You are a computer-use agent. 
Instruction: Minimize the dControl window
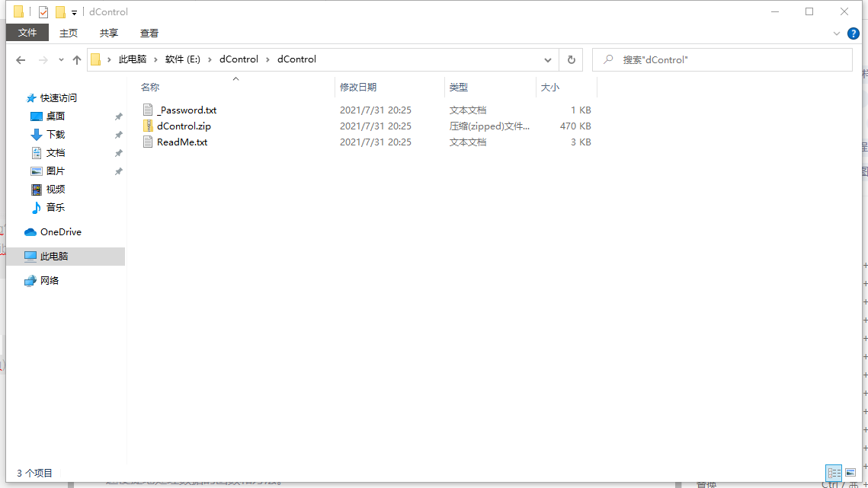(x=775, y=11)
